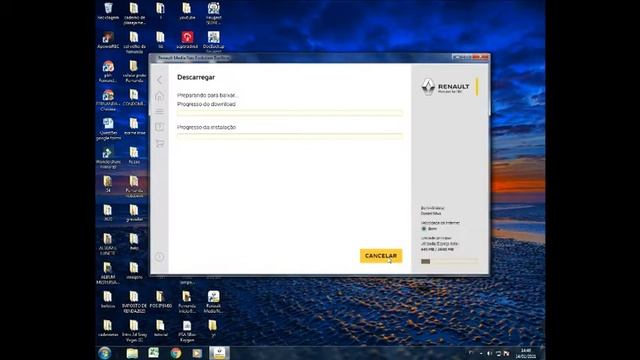640x360 pixels.
Task: Select the cadernetas folder on desktop
Action: coord(108,328)
